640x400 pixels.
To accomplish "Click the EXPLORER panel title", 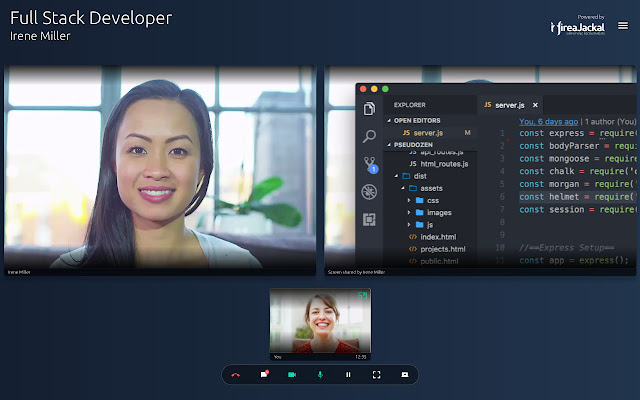I will coord(409,105).
